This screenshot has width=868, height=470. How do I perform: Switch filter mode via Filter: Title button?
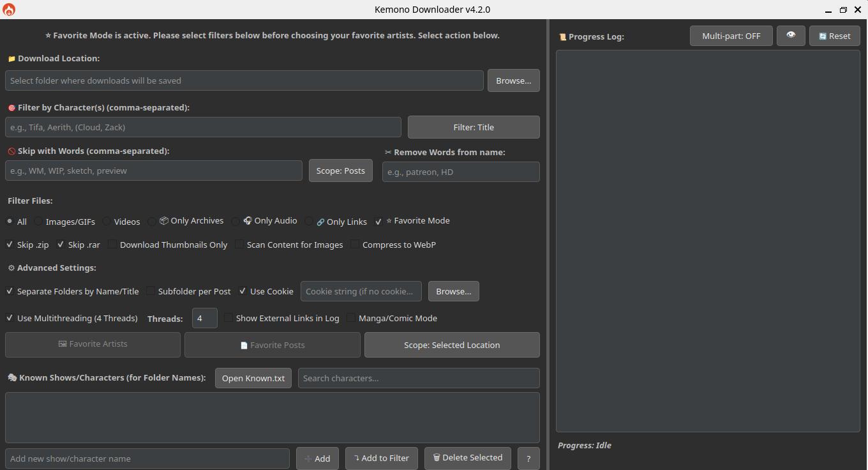click(473, 126)
